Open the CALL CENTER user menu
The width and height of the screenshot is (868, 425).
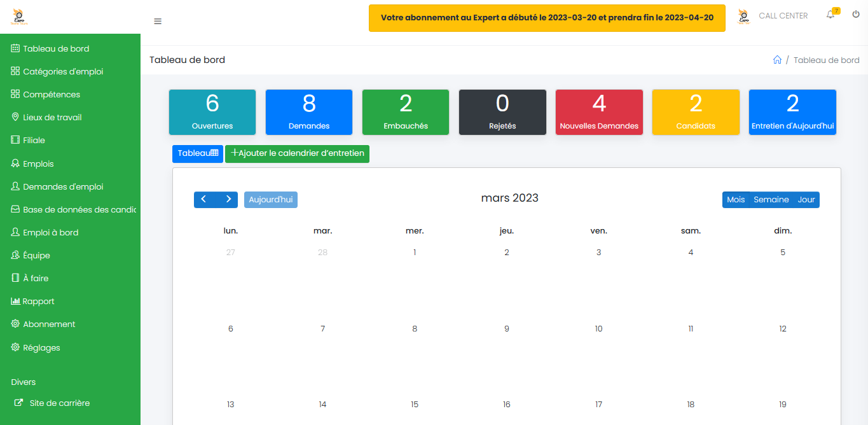tap(783, 16)
